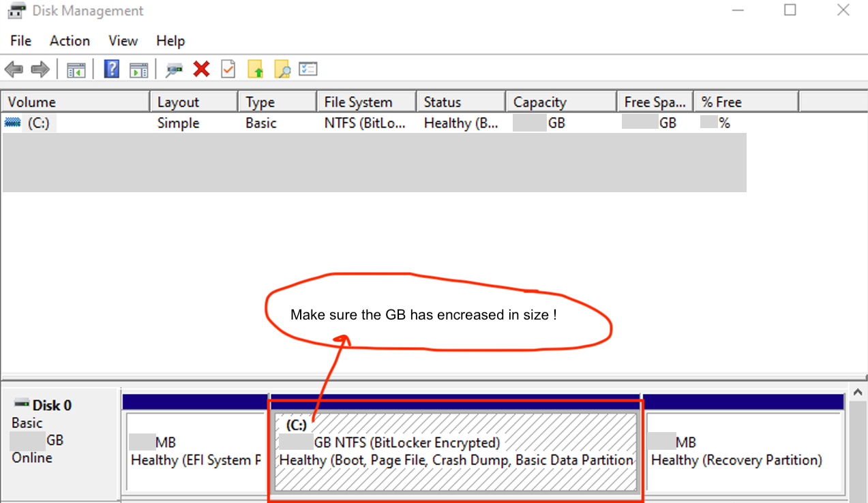The width and height of the screenshot is (868, 503).
Task: Click the red X delete icon
Action: pos(201,70)
